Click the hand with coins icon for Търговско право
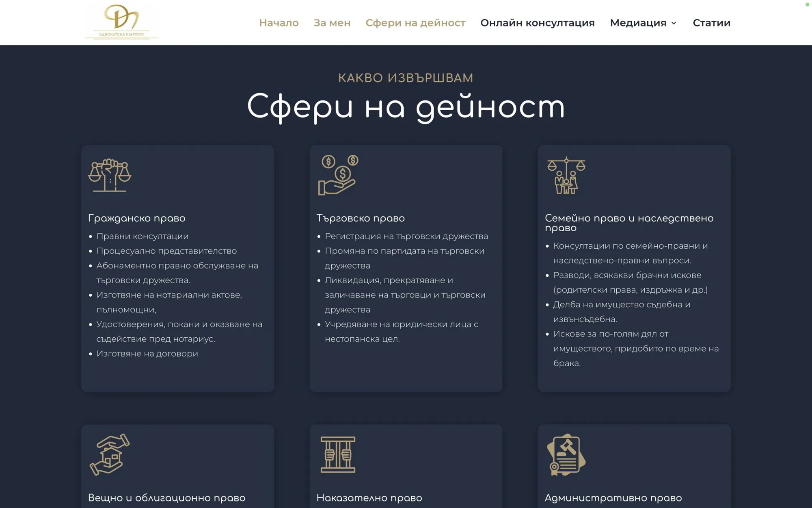 [338, 175]
